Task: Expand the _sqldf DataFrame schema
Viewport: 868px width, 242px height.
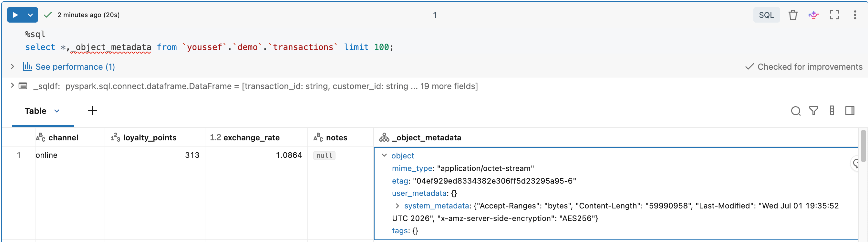Action: [13, 86]
